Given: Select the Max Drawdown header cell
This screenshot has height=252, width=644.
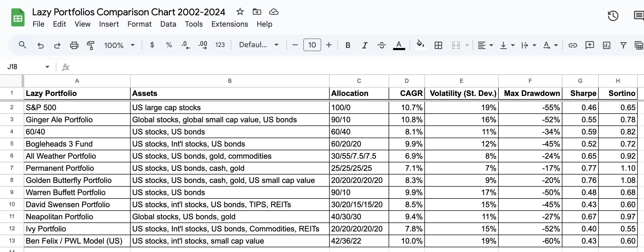Looking at the screenshot, I should click(530, 93).
